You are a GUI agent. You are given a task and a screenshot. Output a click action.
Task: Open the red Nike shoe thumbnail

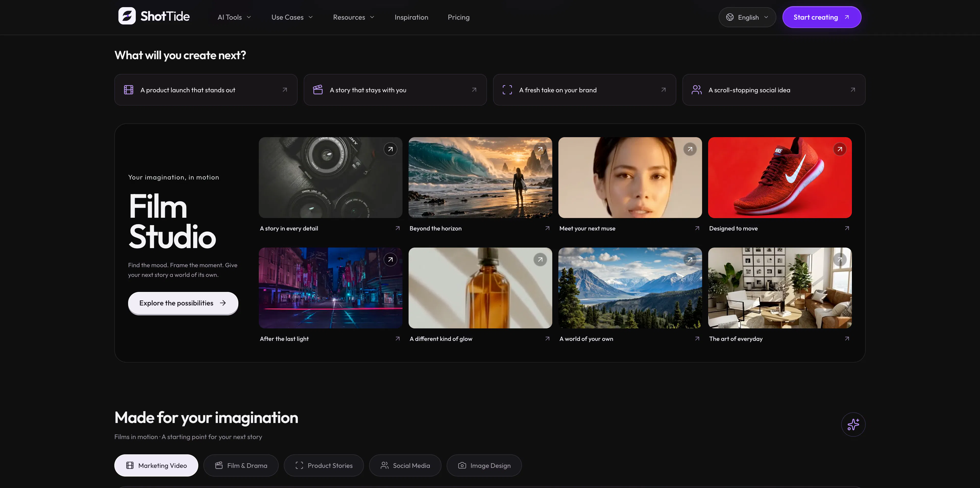(780, 177)
